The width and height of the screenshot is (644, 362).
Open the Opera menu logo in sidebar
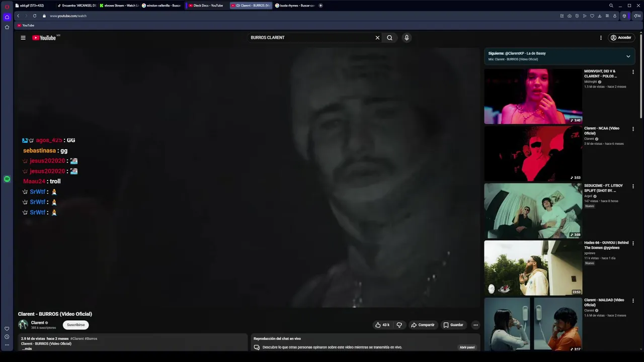[7, 7]
